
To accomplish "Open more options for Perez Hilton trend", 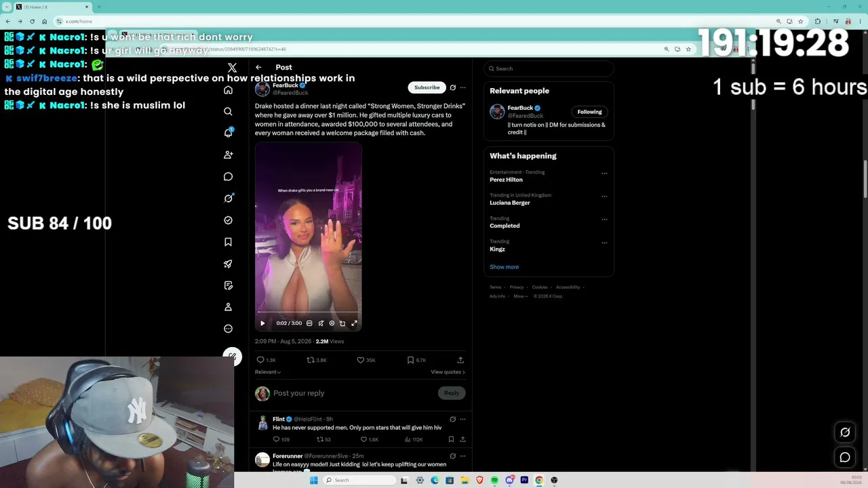I will pyautogui.click(x=604, y=174).
